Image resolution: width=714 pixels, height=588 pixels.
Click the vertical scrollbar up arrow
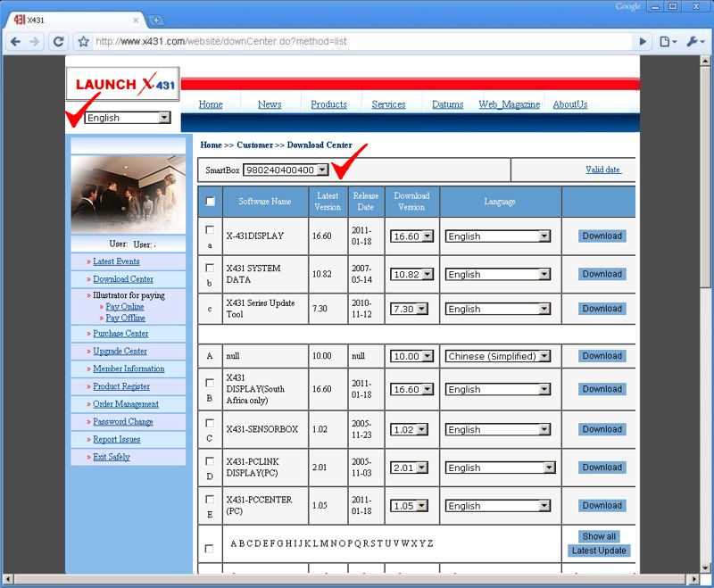pyautogui.click(x=705, y=61)
